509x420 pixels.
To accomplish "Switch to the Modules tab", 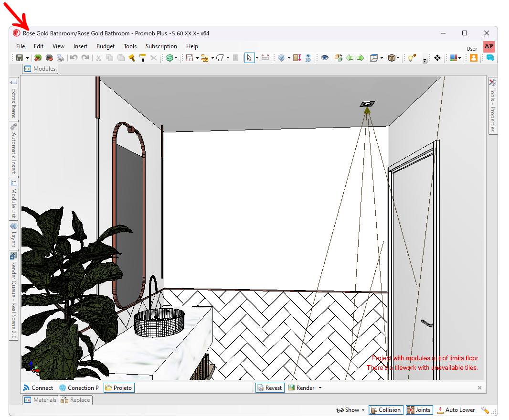I will (x=40, y=69).
